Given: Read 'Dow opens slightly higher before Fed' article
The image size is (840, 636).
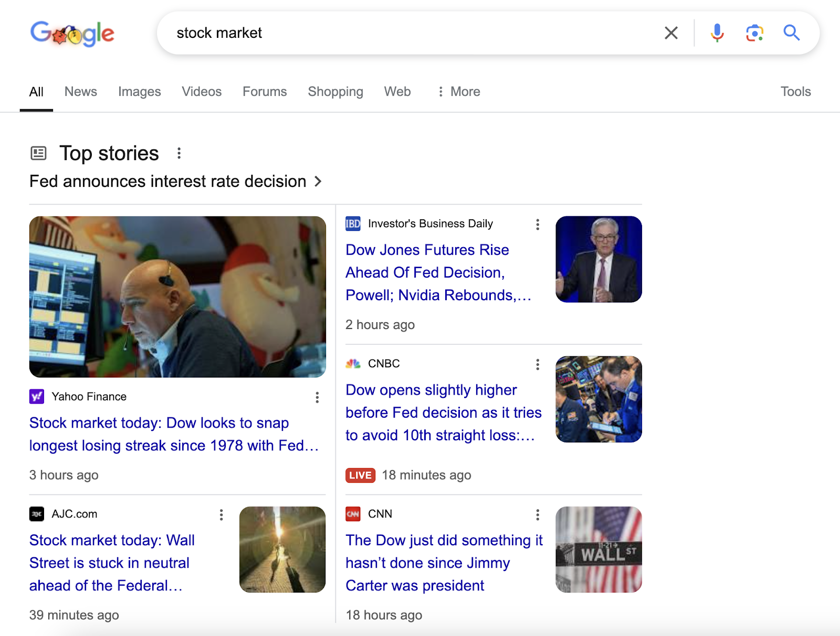Looking at the screenshot, I should click(444, 412).
